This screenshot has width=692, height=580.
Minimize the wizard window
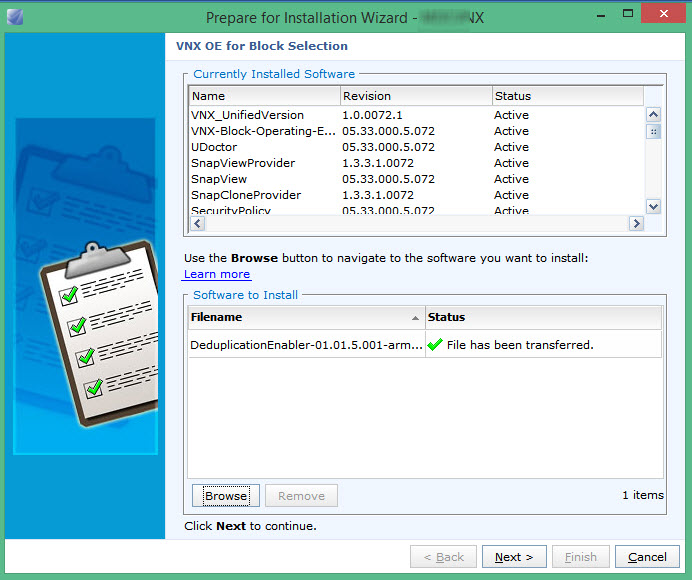601,14
